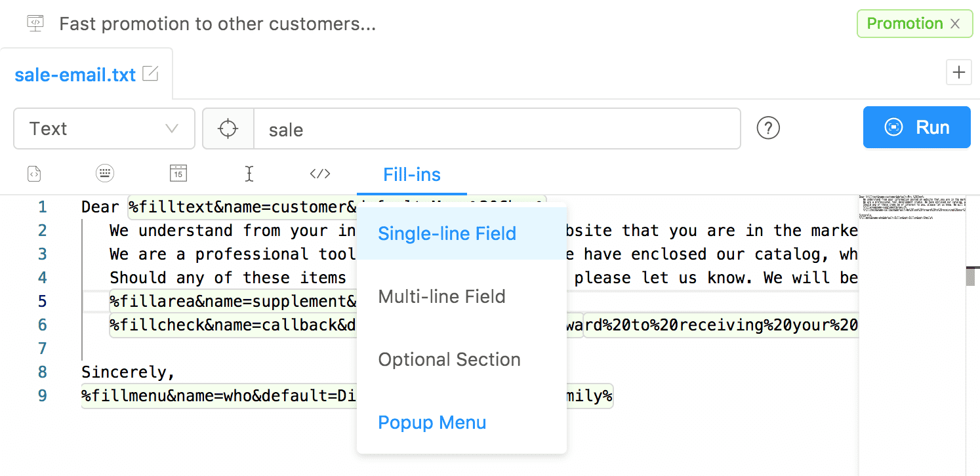980x476 pixels.
Task: Expand the Text type dropdown
Action: click(x=104, y=129)
